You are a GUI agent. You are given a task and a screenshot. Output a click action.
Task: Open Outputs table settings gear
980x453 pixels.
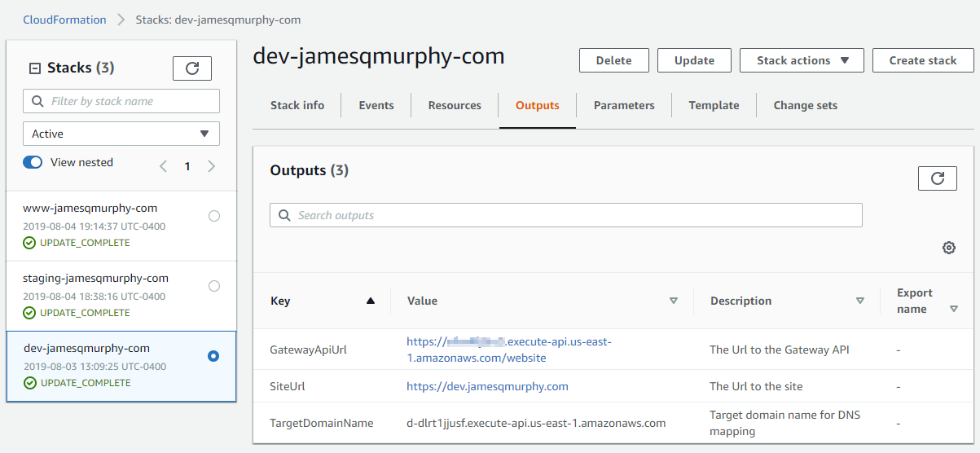(949, 248)
